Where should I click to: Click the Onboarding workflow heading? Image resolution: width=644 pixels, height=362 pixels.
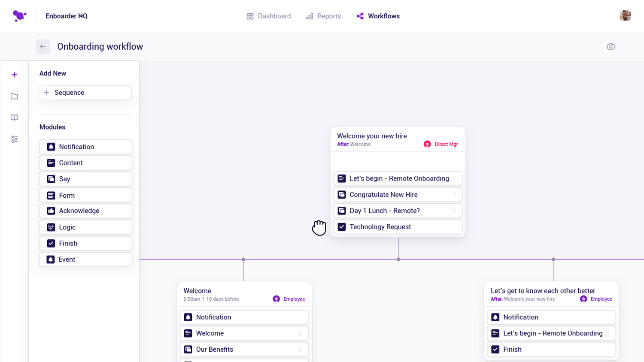(x=100, y=47)
